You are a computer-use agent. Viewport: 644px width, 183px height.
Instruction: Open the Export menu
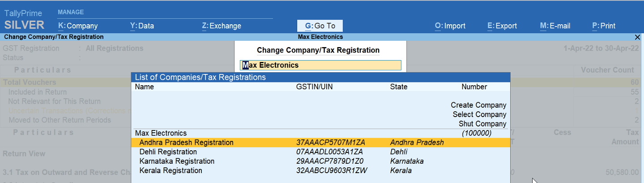pos(502,26)
